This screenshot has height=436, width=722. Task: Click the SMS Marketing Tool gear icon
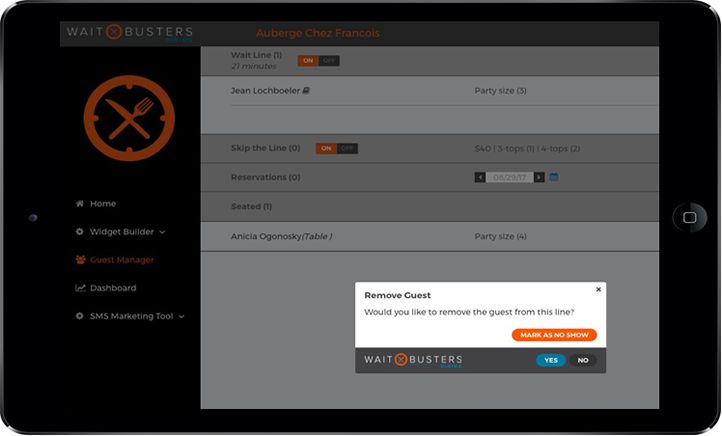(80, 316)
